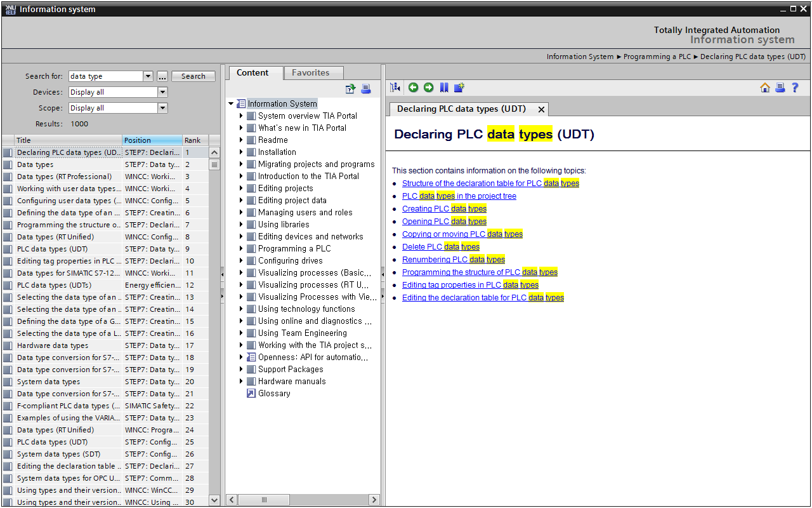The image size is (812, 508).
Task: Click the Content tree horizontal scrollbar right arrow
Action: tap(374, 500)
